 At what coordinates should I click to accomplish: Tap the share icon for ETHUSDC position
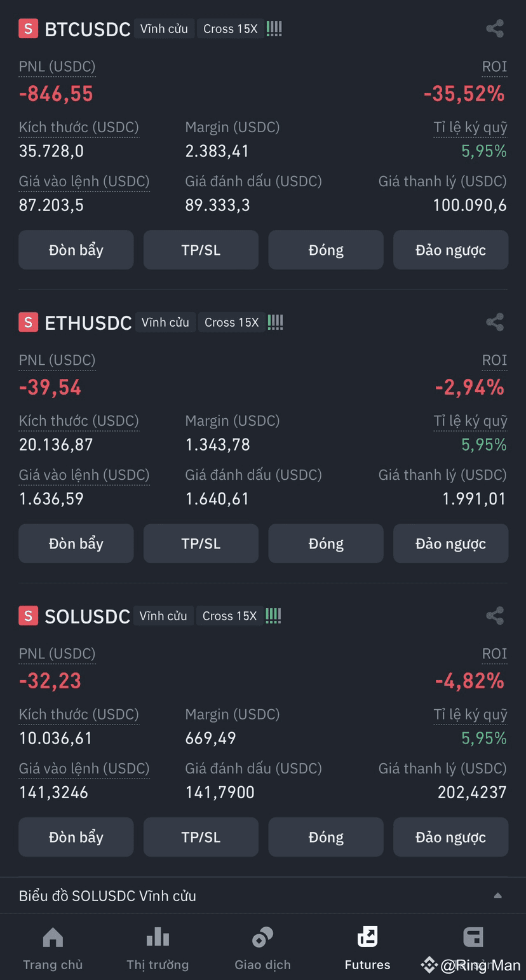point(495,322)
